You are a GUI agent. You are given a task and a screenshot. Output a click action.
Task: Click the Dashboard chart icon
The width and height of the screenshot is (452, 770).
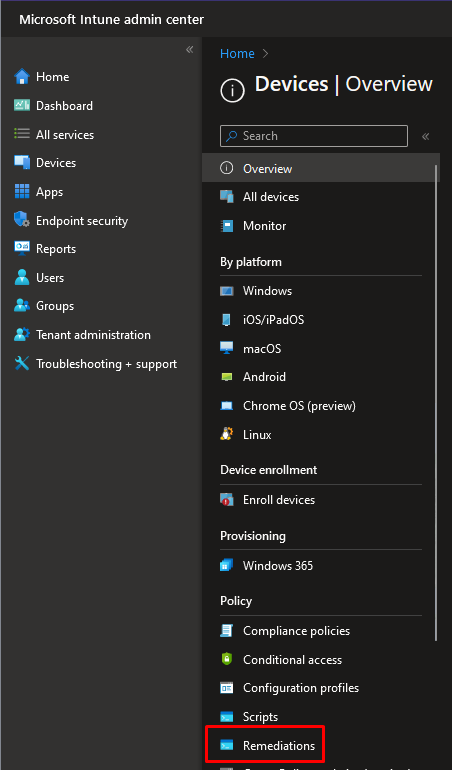coord(22,106)
